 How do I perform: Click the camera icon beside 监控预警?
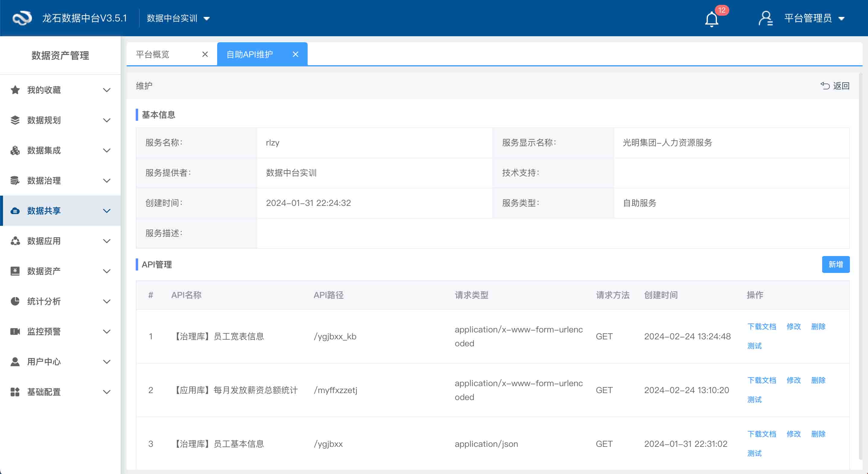click(x=15, y=331)
